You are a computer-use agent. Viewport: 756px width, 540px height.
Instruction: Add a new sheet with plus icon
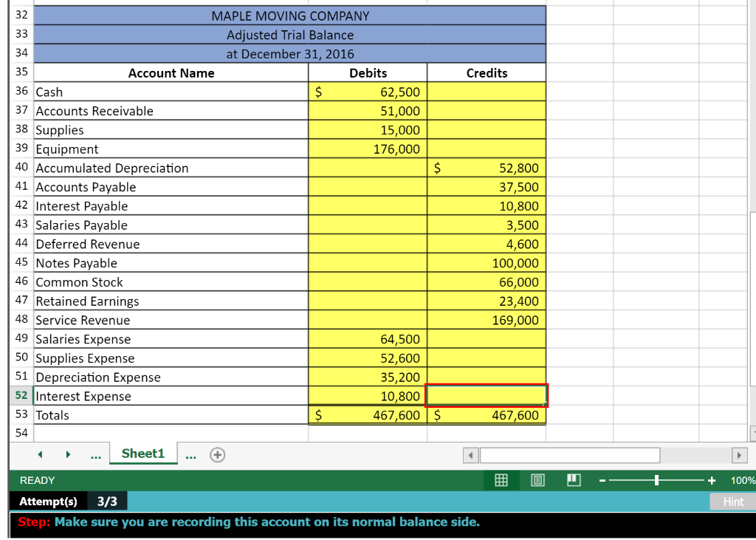coord(218,454)
